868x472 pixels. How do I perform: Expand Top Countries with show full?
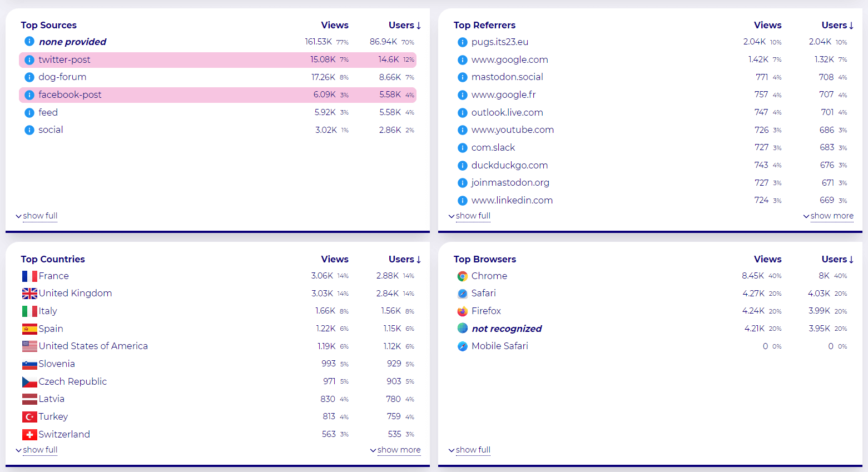[37, 450]
